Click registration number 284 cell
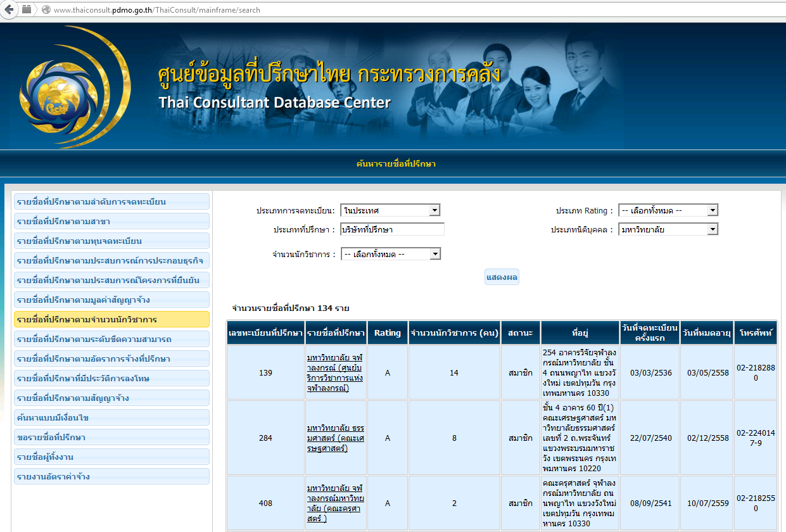786x532 pixels. pyautogui.click(x=265, y=438)
